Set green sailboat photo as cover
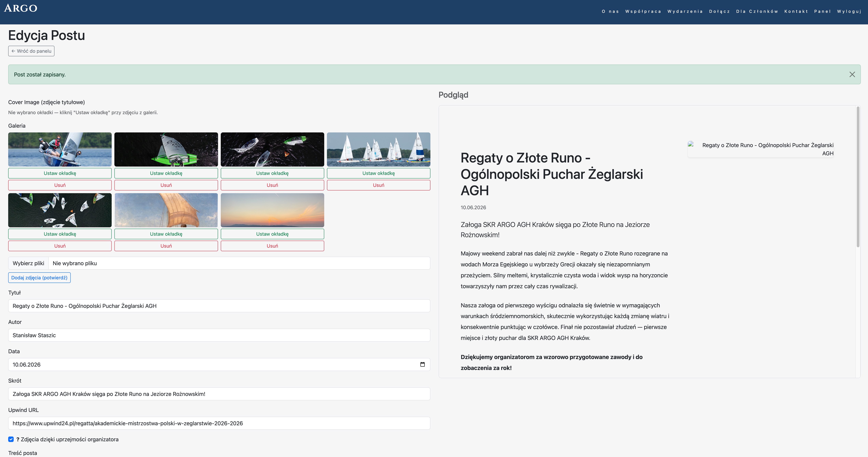 [166, 173]
